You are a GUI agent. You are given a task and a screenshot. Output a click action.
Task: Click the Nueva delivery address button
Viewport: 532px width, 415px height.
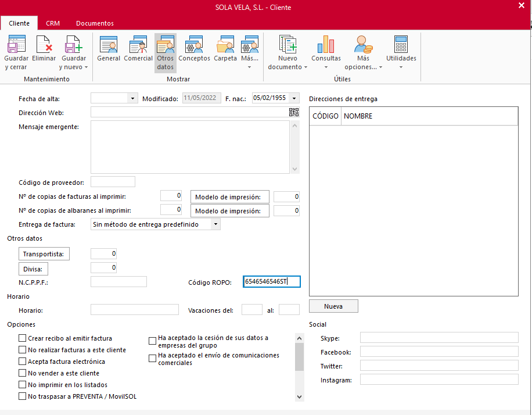[x=333, y=306]
